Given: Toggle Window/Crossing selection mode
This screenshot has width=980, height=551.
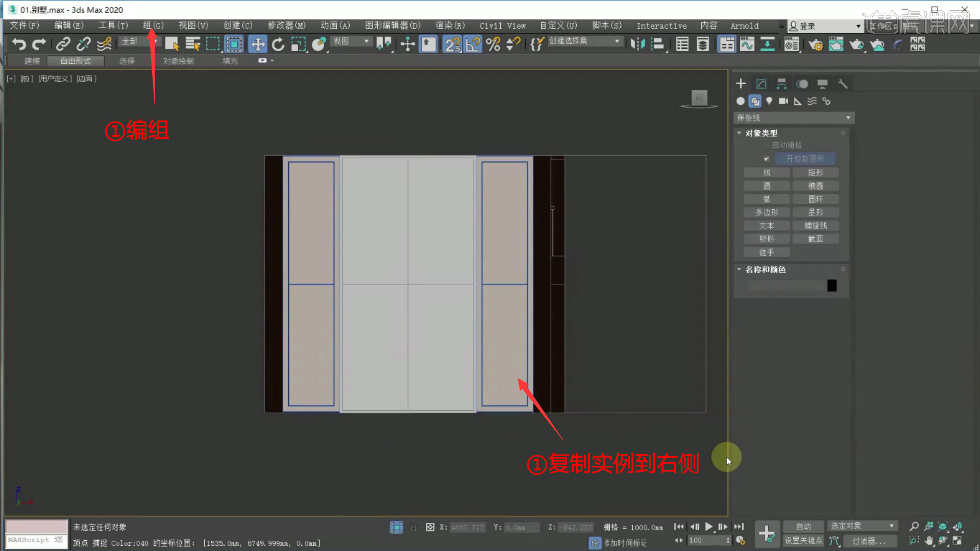Looking at the screenshot, I should click(234, 44).
